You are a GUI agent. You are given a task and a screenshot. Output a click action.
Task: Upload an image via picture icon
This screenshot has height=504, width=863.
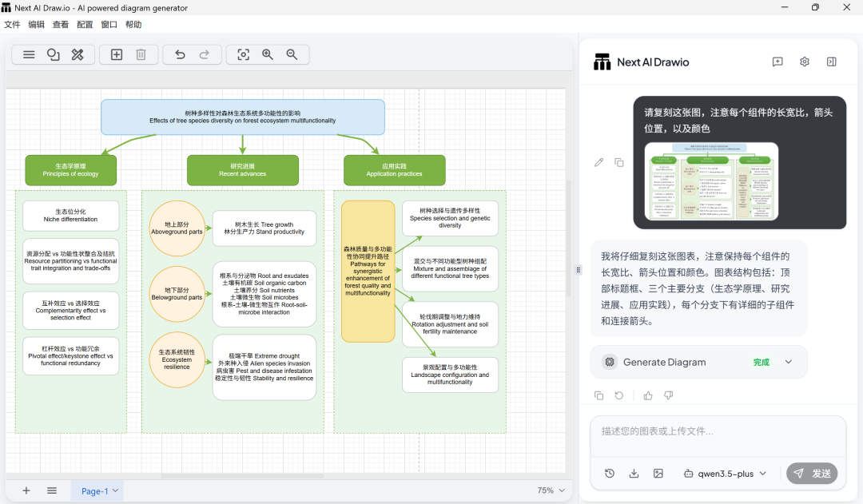pyautogui.click(x=658, y=473)
